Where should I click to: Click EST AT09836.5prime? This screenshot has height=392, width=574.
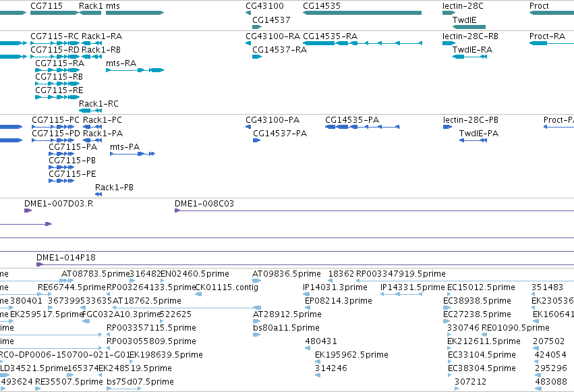(x=287, y=274)
